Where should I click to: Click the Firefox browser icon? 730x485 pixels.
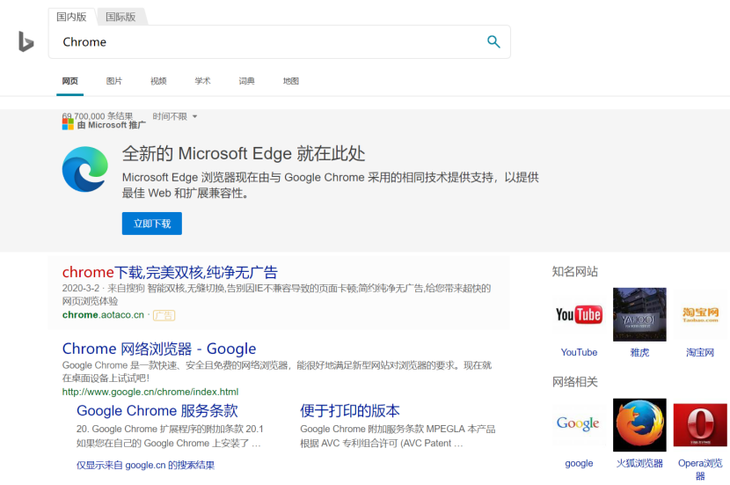click(x=639, y=425)
